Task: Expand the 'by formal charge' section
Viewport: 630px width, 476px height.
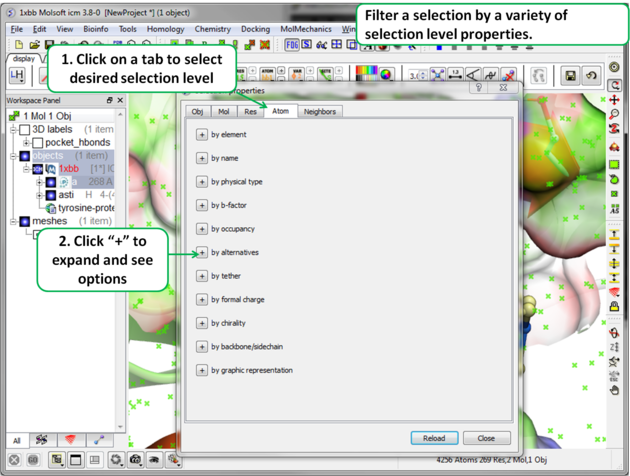Action: coord(202,299)
